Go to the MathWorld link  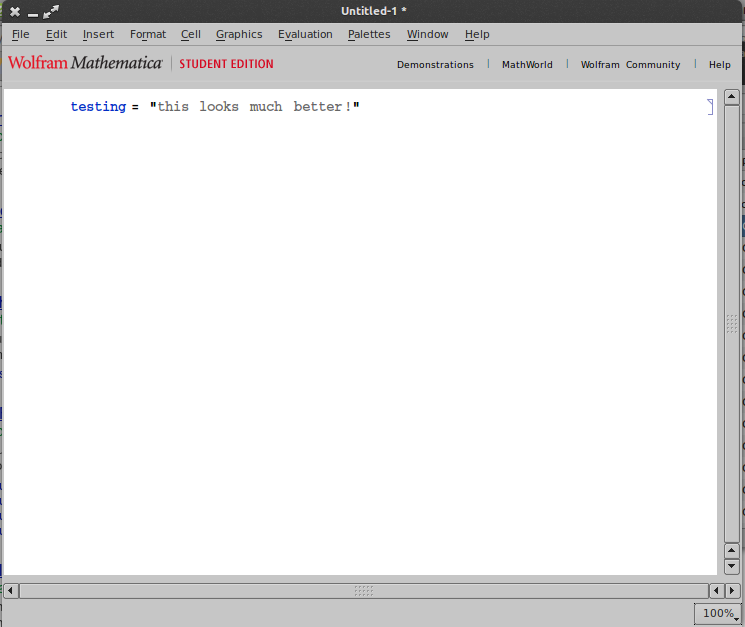tap(527, 65)
